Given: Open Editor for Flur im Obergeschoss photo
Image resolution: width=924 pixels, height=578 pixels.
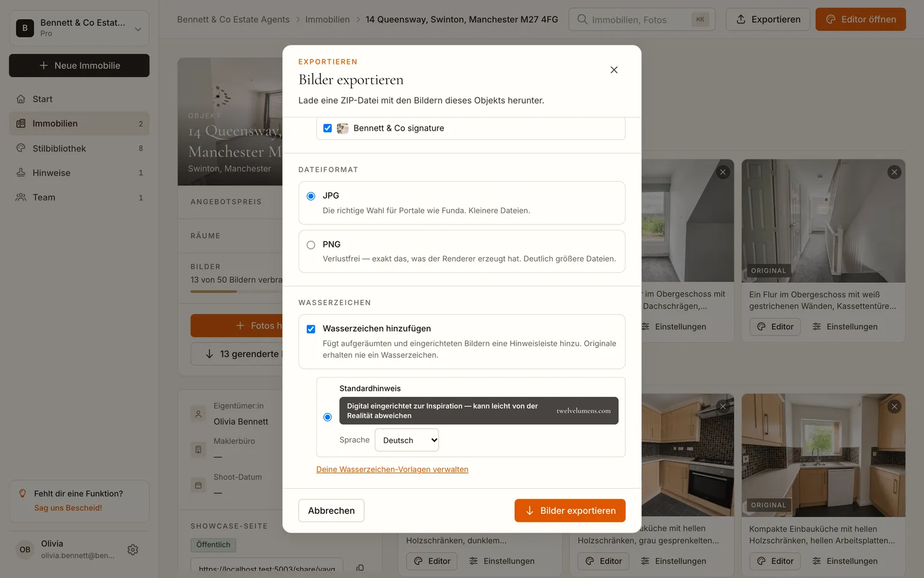Looking at the screenshot, I should (x=775, y=327).
